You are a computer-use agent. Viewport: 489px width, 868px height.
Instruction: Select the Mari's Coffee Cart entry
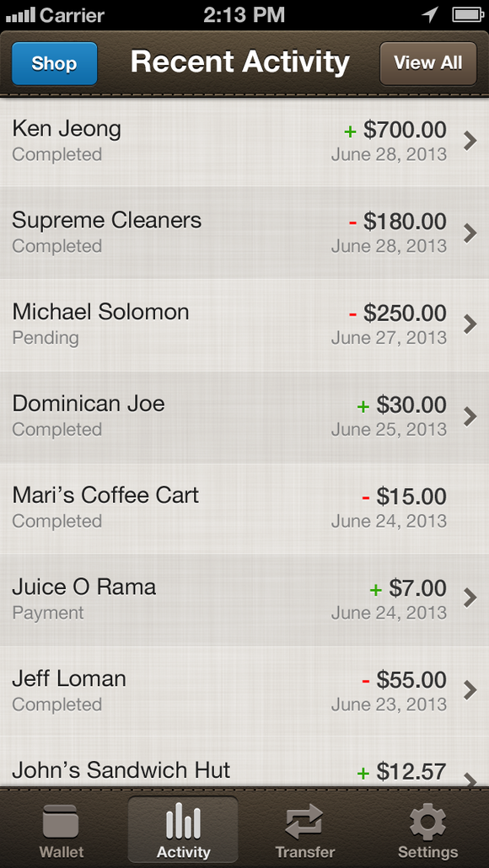(244, 507)
